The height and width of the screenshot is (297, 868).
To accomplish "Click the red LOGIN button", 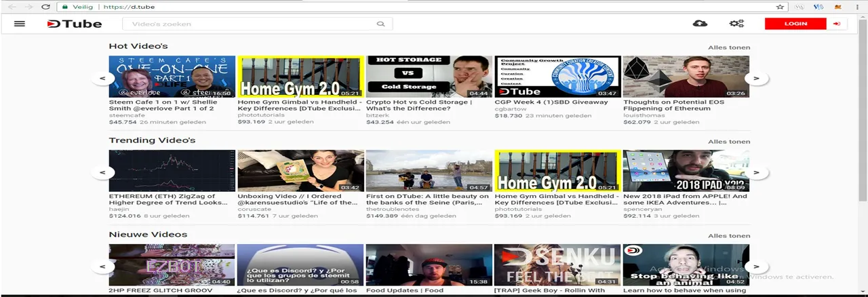I will pos(795,24).
